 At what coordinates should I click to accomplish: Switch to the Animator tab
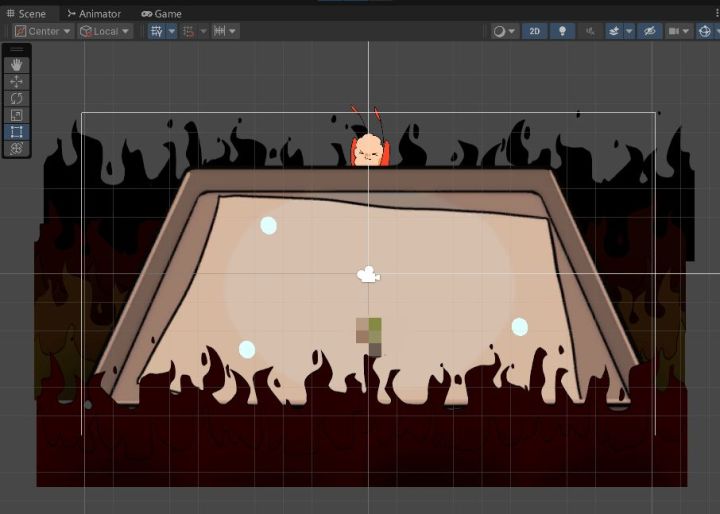pos(94,14)
